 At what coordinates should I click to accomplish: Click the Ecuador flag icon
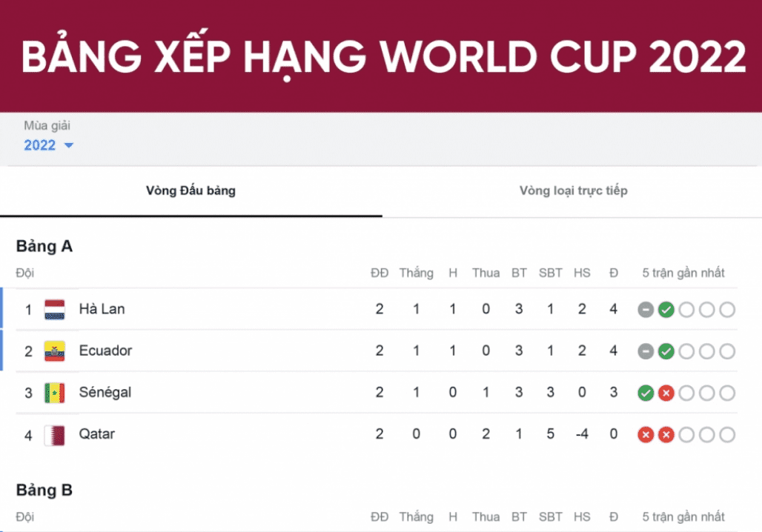(55, 350)
